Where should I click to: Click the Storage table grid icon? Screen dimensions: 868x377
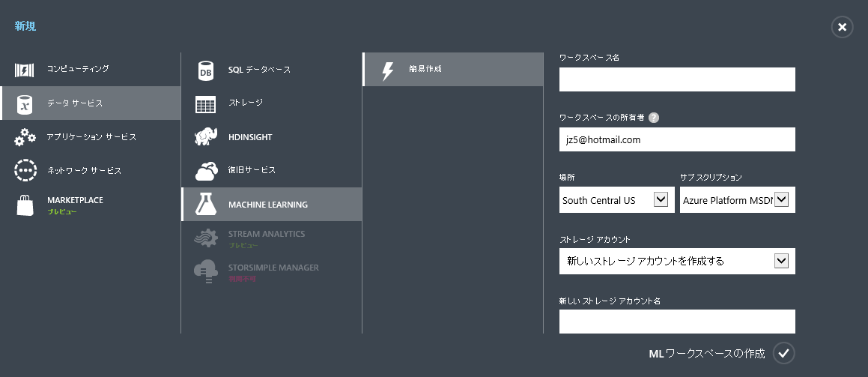click(x=206, y=104)
